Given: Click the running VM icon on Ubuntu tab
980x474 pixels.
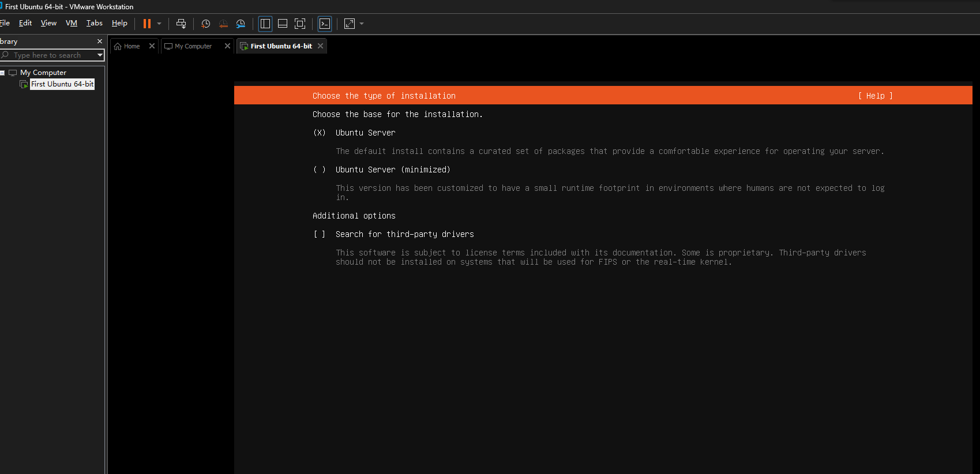Looking at the screenshot, I should coord(244,46).
